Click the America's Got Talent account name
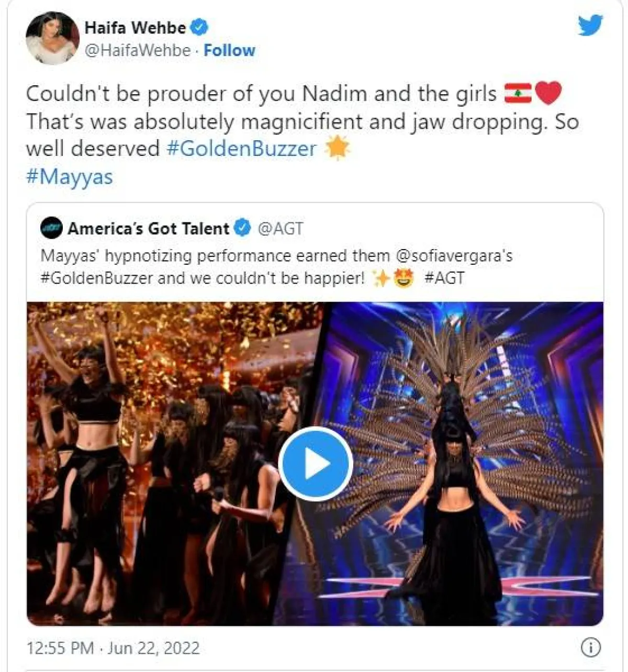 tap(148, 228)
